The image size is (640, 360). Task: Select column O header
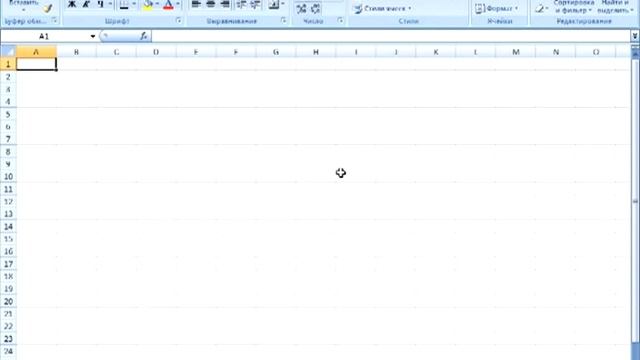click(x=596, y=52)
